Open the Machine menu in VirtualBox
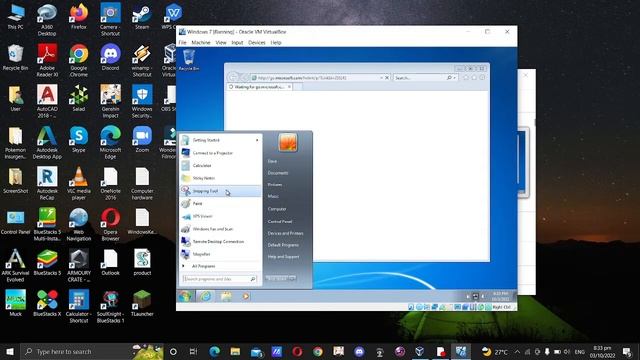 coord(201,42)
